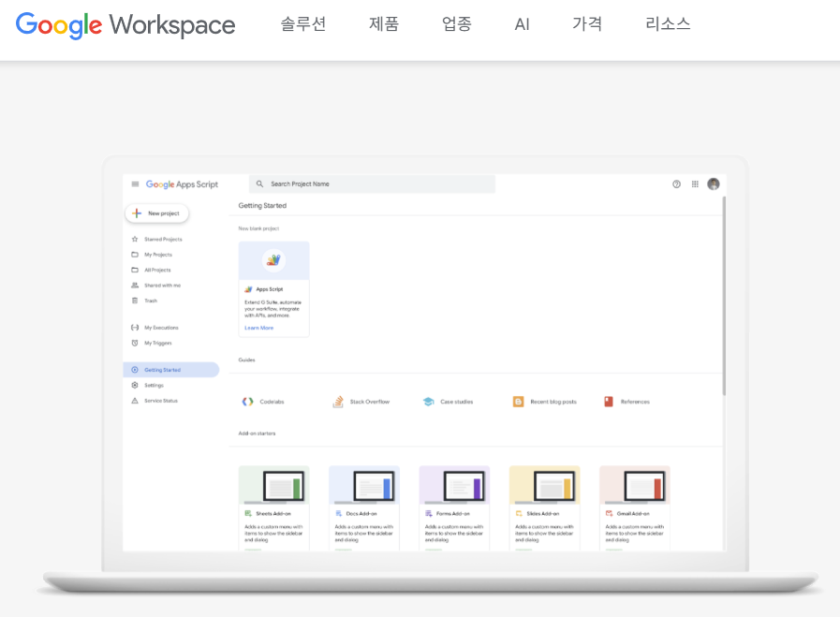Open the Stack Overflow text link
This screenshot has height=617, width=840.
tap(370, 402)
